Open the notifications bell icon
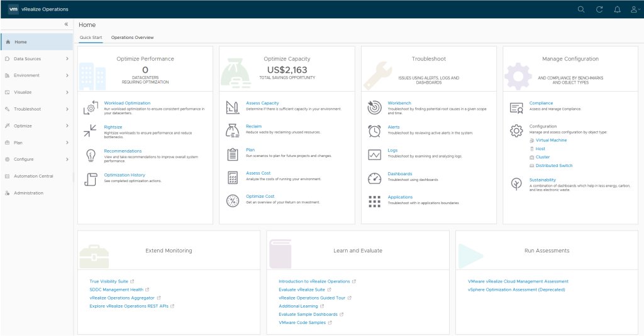Screen dimensions: 644x336 (617, 9)
